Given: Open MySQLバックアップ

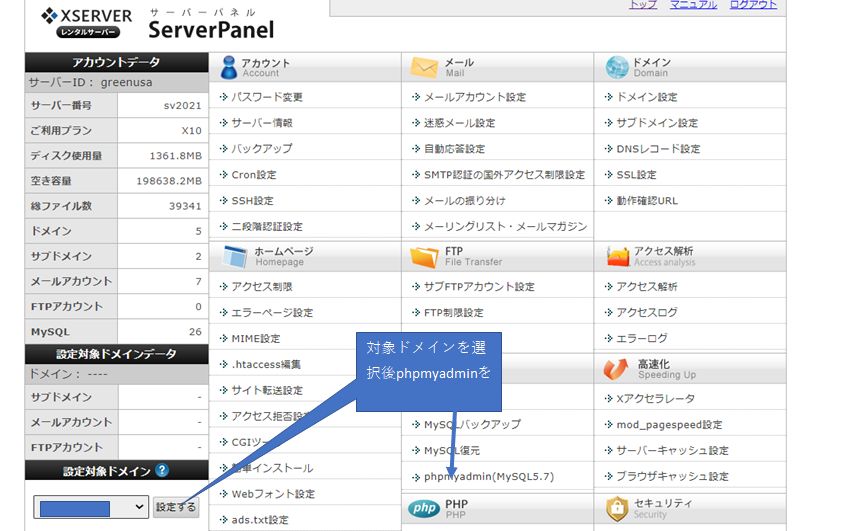Looking at the screenshot, I should 472,425.
